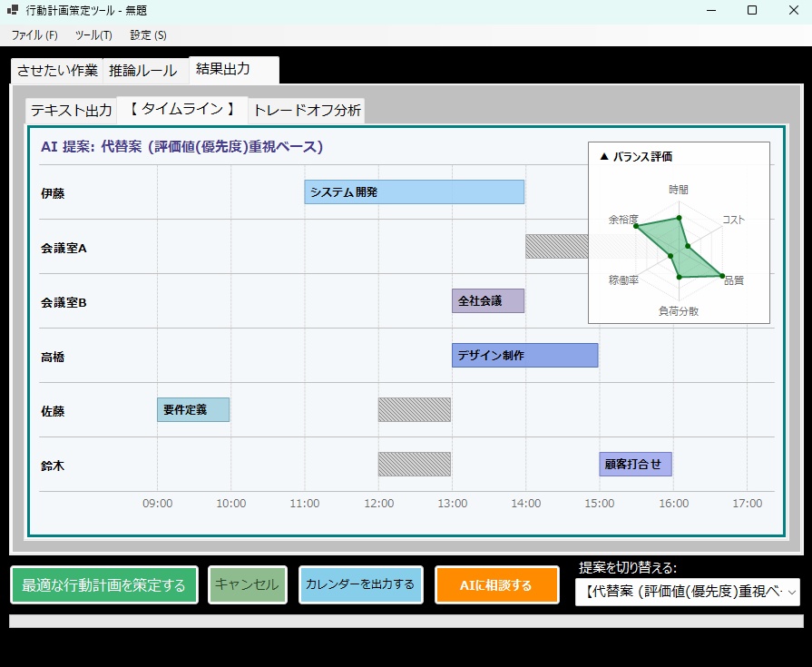Open the テキスト出力 sub-tab
Screen dimensions: 812x667
(71, 111)
